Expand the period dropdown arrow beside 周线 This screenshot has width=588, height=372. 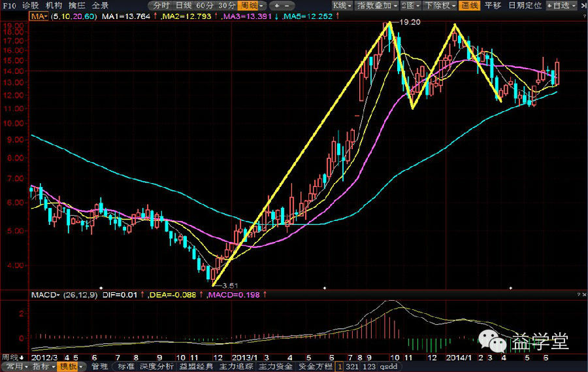262,6
